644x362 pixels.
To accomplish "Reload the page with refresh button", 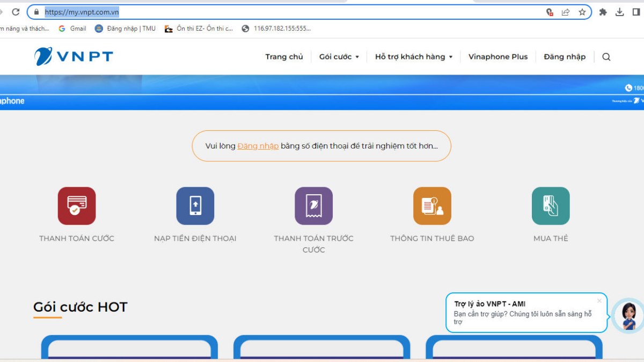I will point(16,12).
